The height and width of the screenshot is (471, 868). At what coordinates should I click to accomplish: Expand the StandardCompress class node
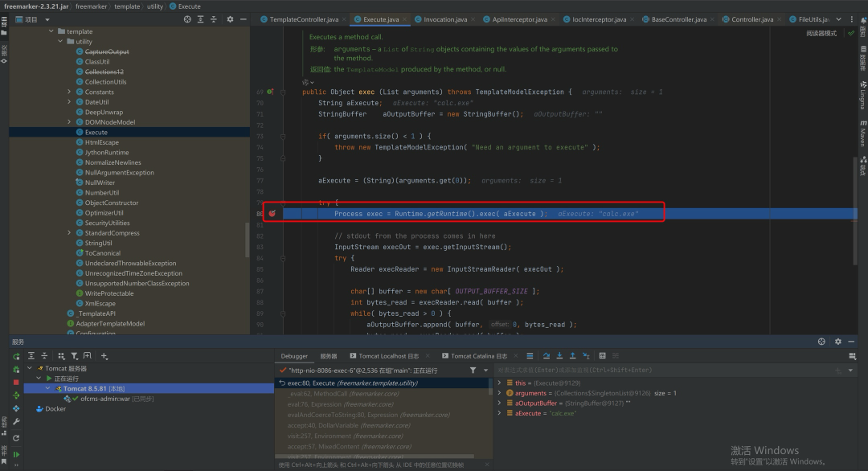pyautogui.click(x=69, y=233)
